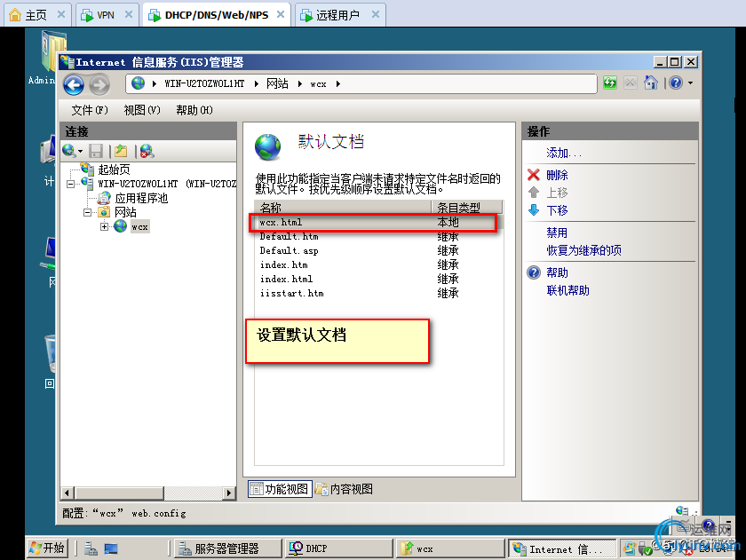Image resolution: width=746 pixels, height=560 pixels.
Task: Click 添加... in the actions pane
Action: (x=564, y=153)
